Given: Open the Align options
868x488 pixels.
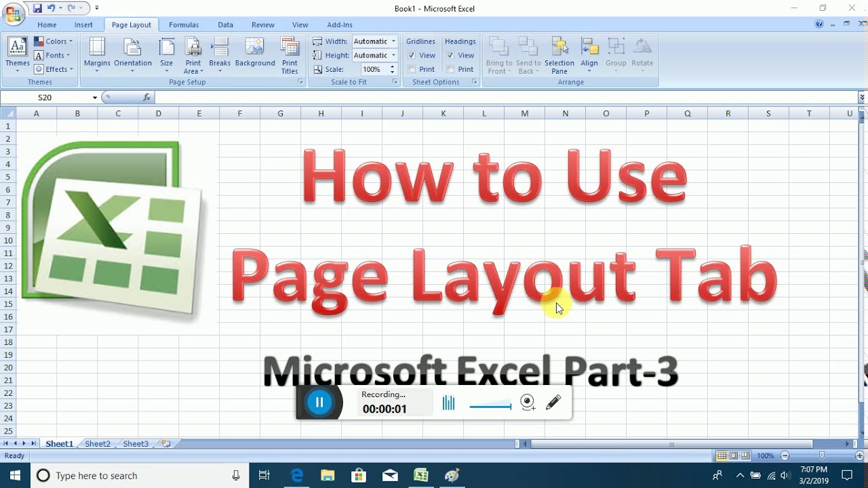Looking at the screenshot, I should [589, 55].
